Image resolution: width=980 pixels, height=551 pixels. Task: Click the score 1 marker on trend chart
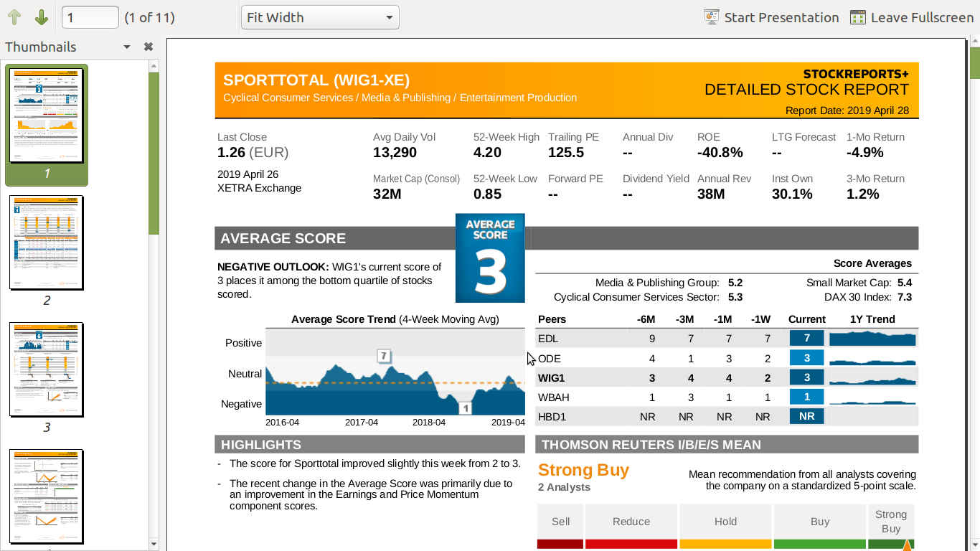pyautogui.click(x=465, y=408)
